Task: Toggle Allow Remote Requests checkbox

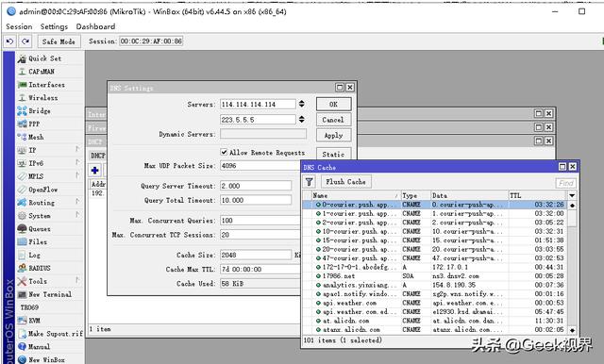Action: coord(224,152)
